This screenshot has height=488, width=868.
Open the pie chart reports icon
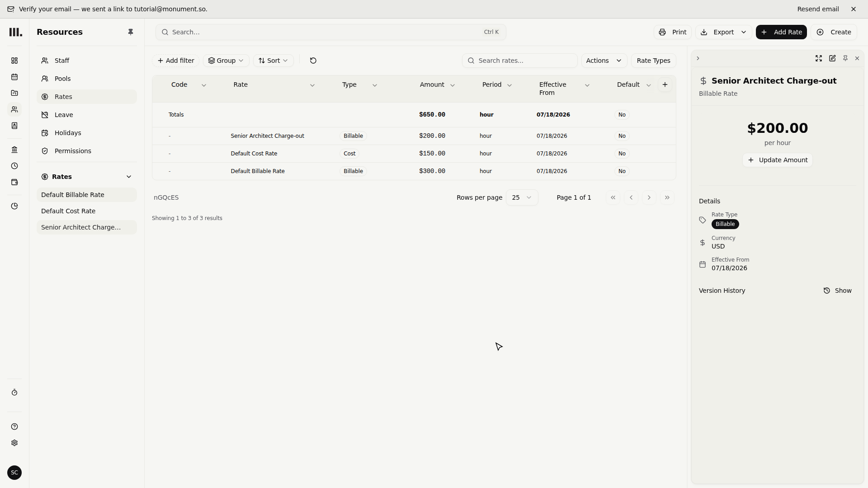pyautogui.click(x=14, y=206)
